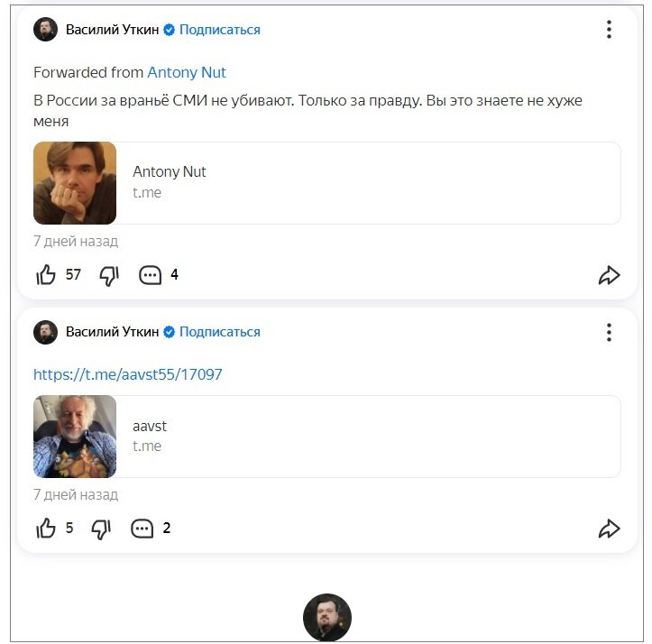Open comments on the Antony Nut post

[150, 275]
